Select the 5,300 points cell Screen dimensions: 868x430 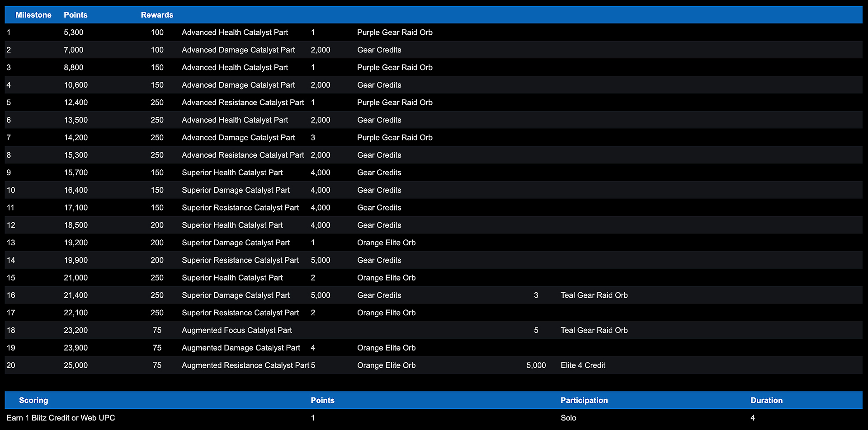point(73,33)
